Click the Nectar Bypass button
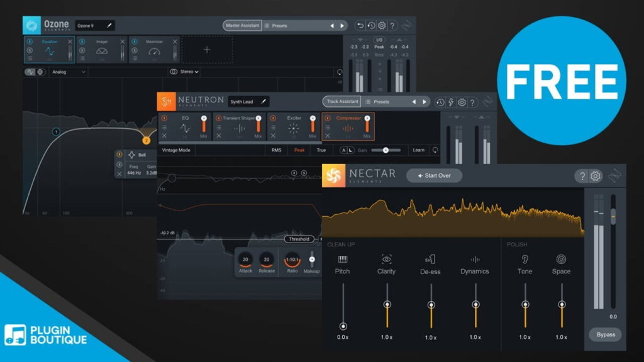 pyautogui.click(x=606, y=334)
